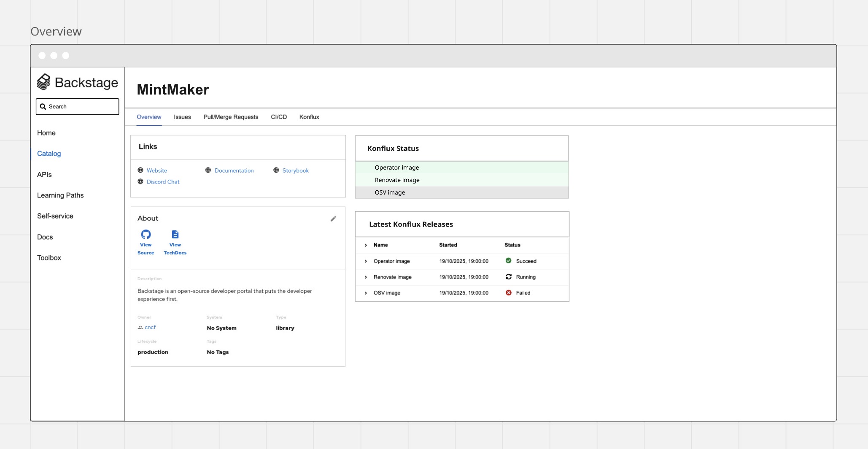Click the Running refresh status icon

coord(508,277)
